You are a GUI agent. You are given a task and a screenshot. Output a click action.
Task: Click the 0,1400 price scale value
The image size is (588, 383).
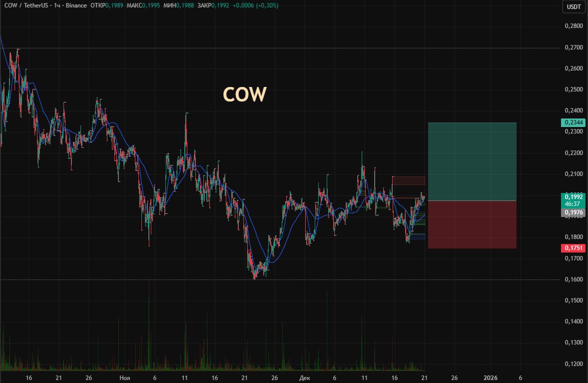(x=574, y=321)
